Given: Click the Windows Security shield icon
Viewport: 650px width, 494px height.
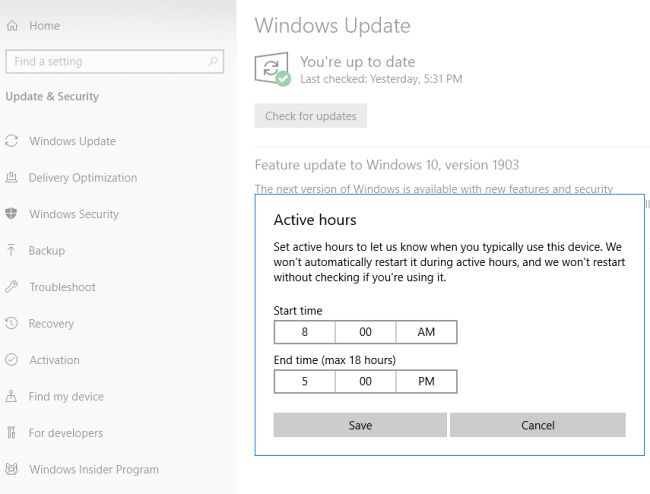Looking at the screenshot, I should [x=12, y=214].
